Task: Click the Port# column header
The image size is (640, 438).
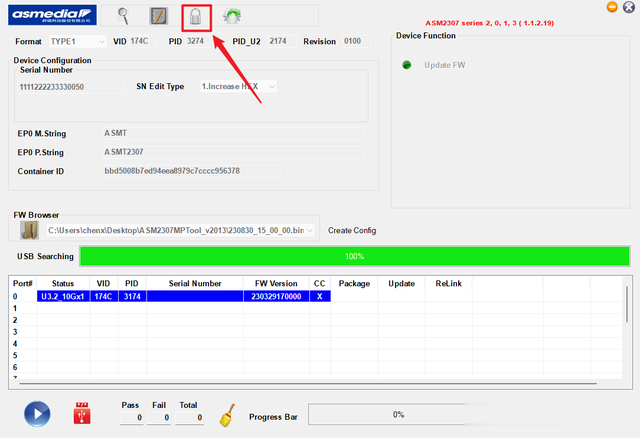Action: click(22, 283)
